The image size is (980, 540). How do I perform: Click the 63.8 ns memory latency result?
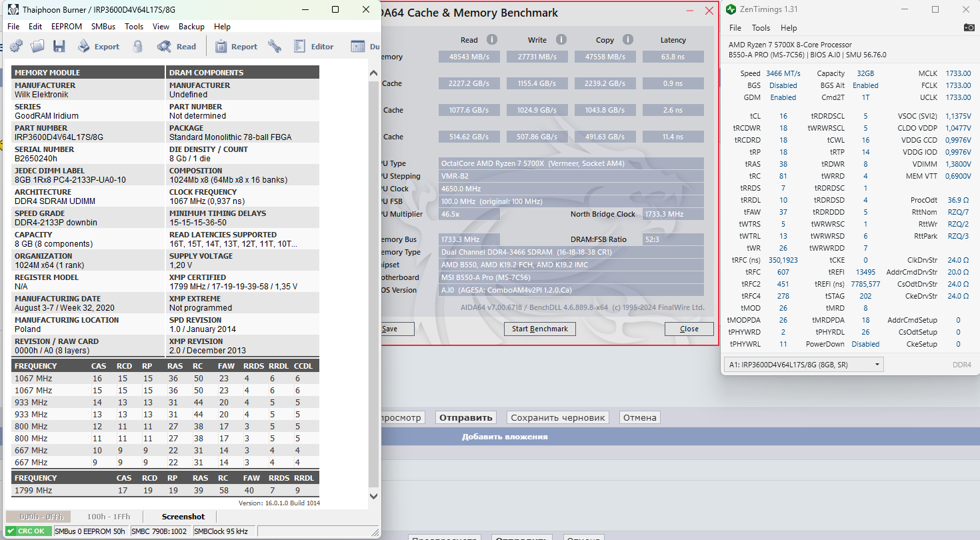coord(673,57)
